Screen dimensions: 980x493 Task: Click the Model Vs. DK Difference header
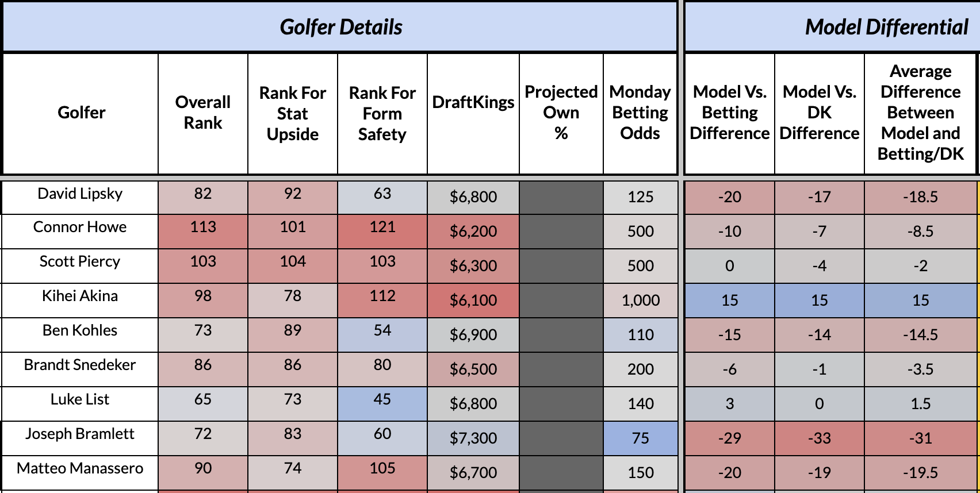pyautogui.click(x=820, y=113)
